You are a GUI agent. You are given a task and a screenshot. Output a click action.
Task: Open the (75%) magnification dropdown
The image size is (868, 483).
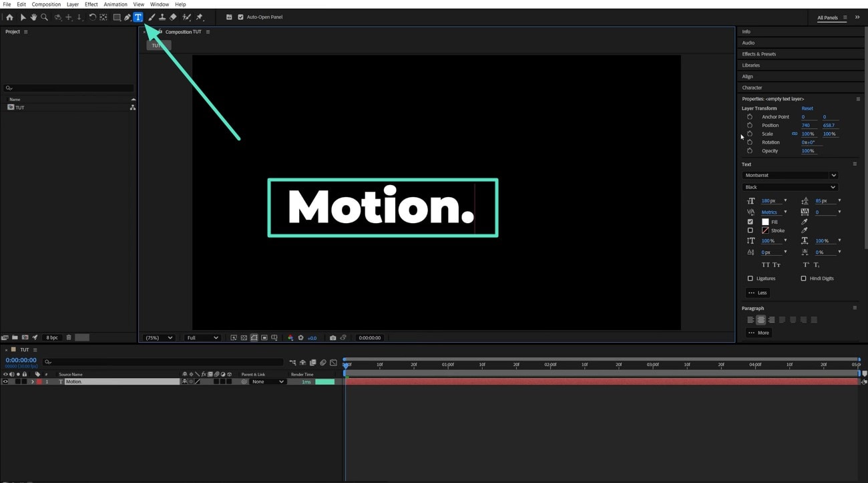click(160, 338)
